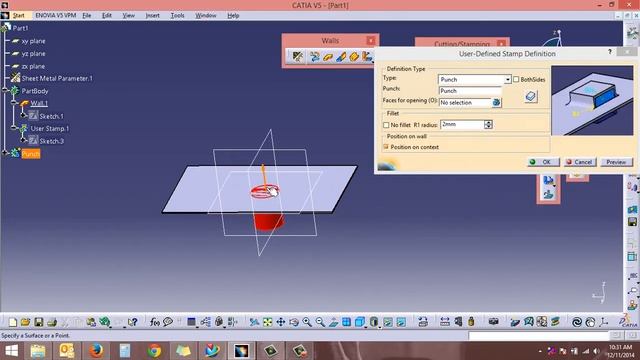Open the Formula f(x) tool
The image size is (640, 360).
tap(154, 322)
